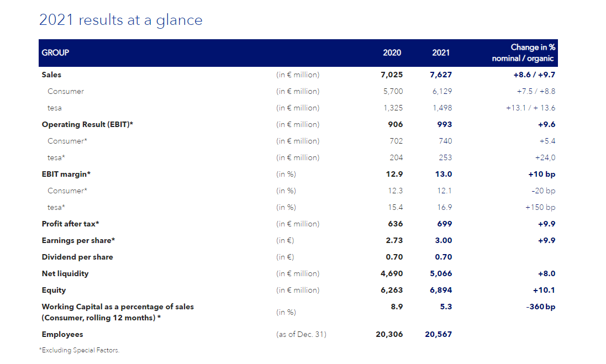This screenshot has width=606, height=364.
Task: Click Profit after tax 2020 value 636
Action: pyautogui.click(x=396, y=224)
